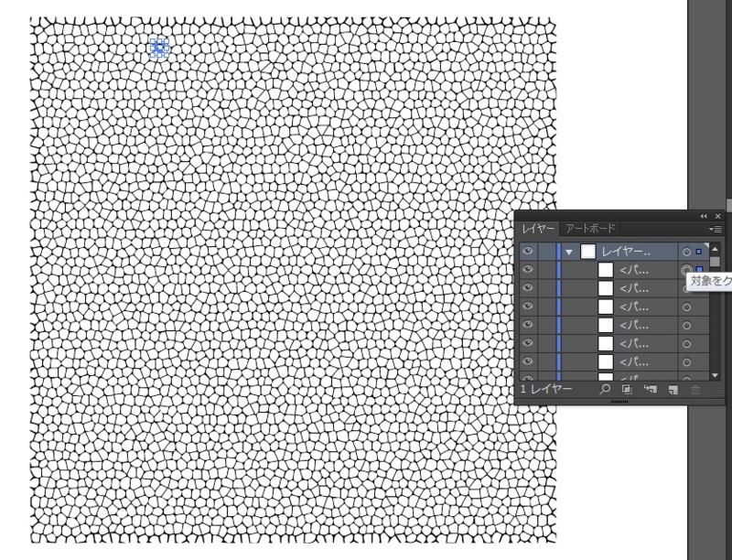Click thumbnail of the fifth path row

606,344
